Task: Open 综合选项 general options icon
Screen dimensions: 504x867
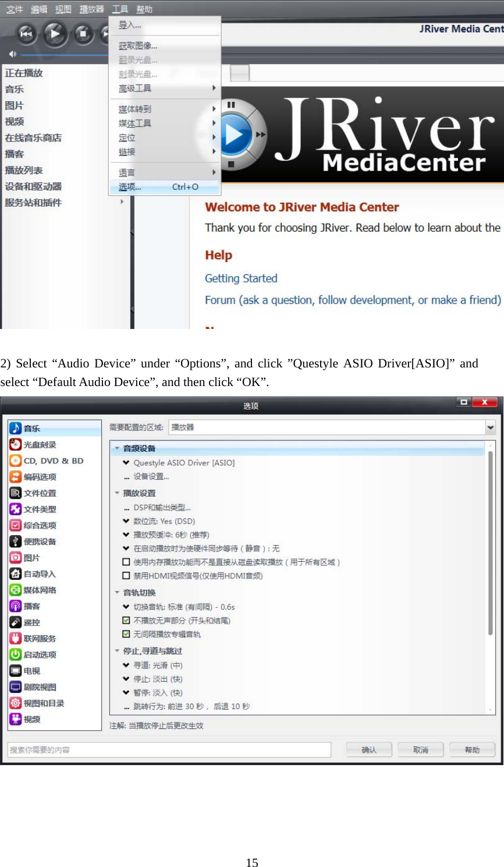Action: [x=16, y=525]
